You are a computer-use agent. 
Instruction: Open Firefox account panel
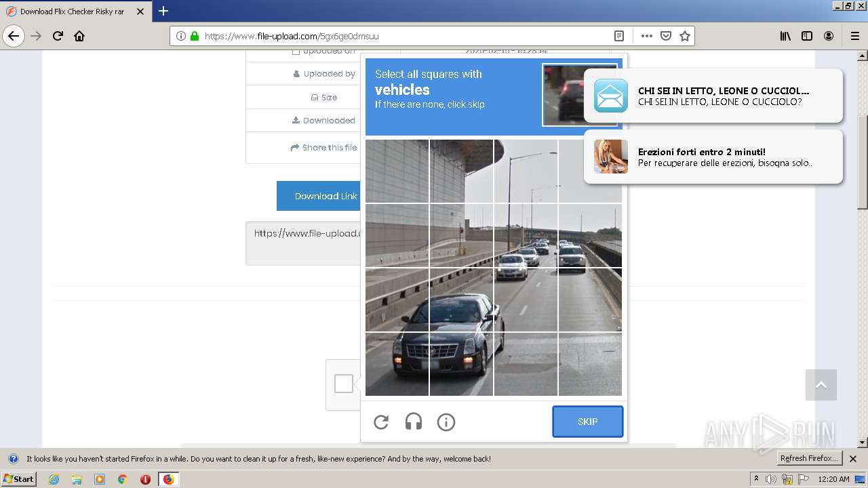click(x=829, y=36)
